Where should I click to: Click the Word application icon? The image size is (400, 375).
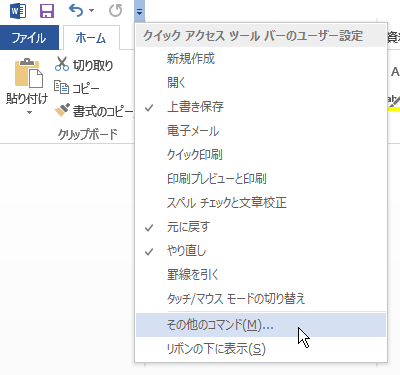[18, 11]
